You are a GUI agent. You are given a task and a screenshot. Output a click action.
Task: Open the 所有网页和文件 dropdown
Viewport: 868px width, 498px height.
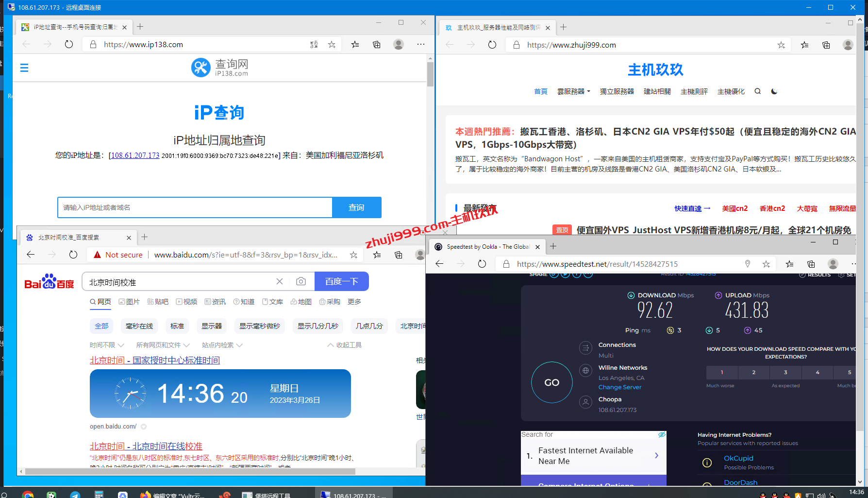coord(163,345)
